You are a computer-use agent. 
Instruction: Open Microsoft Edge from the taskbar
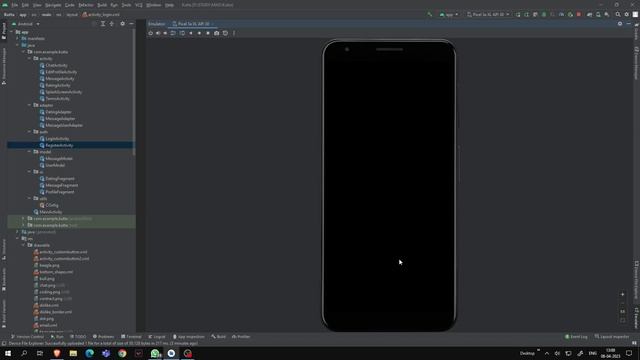click(89, 353)
